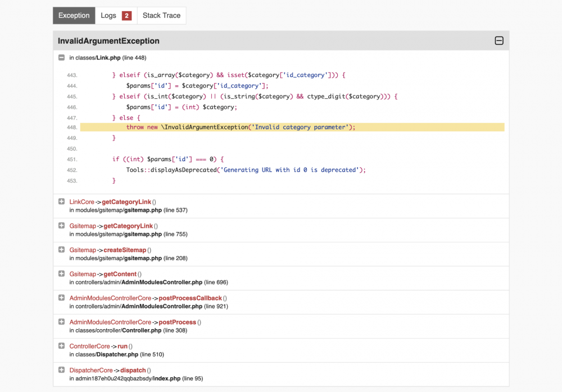This screenshot has width=562, height=392.
Task: Click the DispatcherCore class link
Action: (x=91, y=370)
